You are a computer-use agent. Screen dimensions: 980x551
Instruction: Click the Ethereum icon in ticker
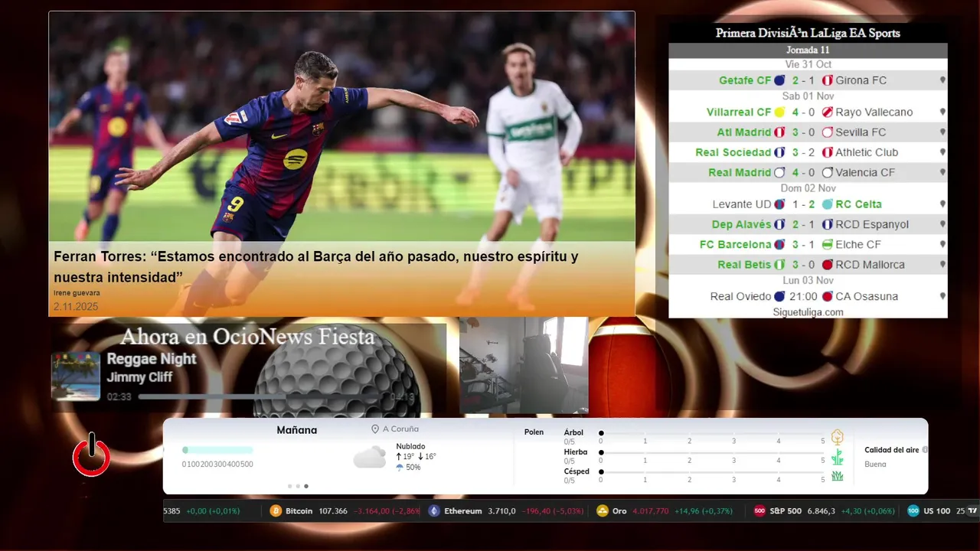tap(434, 511)
